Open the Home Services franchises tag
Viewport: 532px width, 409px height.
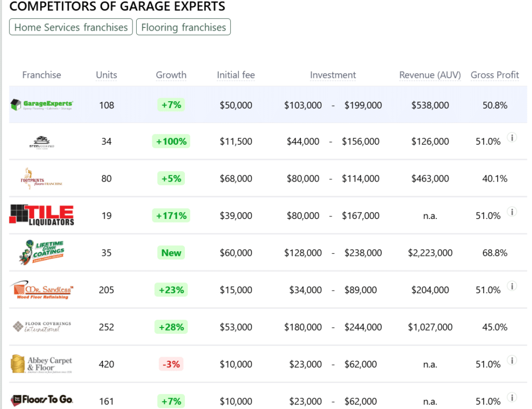pyautogui.click(x=71, y=27)
